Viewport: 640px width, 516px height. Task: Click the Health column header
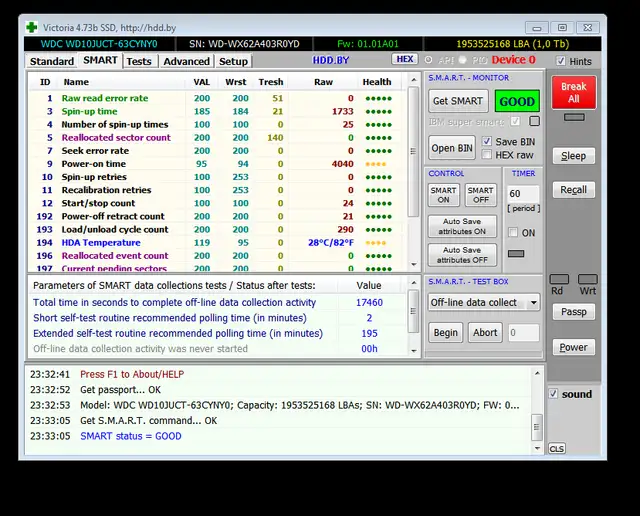click(377, 82)
